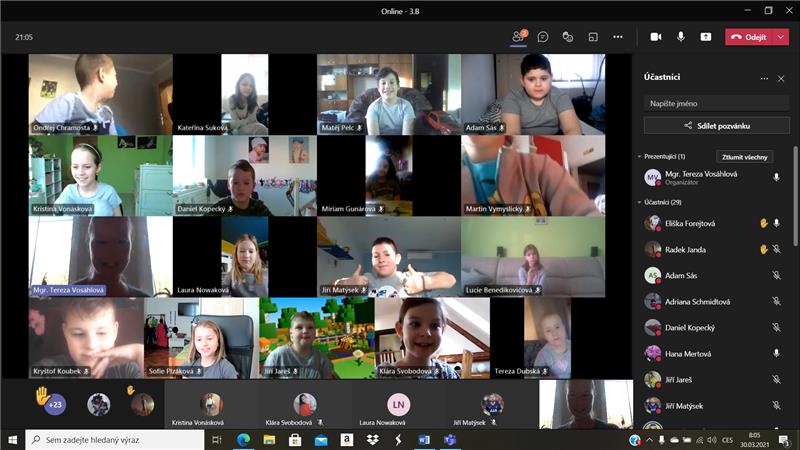This screenshot has width=800, height=450.
Task: Expand the leave options arrow beside Odejít
Action: pos(781,37)
